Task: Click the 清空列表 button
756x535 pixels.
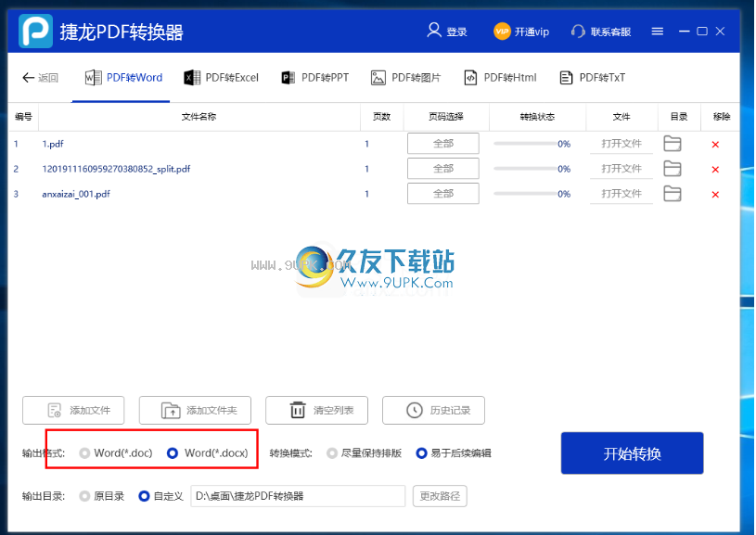Action: tap(316, 410)
